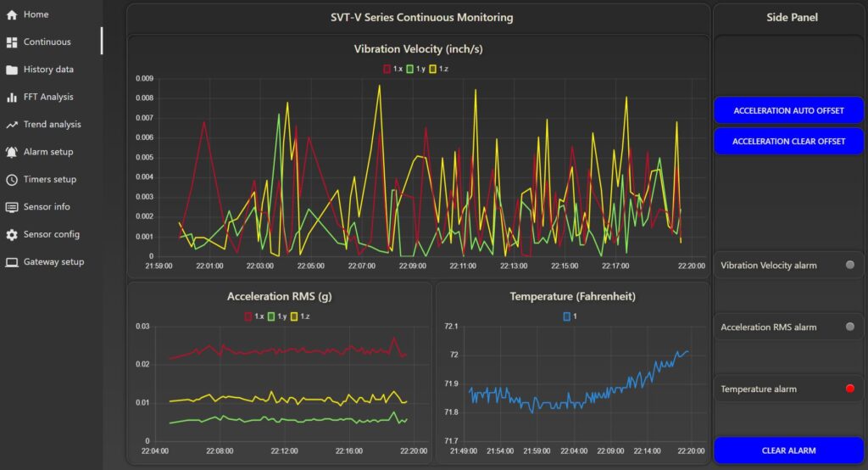Click the 21:59:00 label on temperature chart
This screenshot has height=470, width=868.
click(x=537, y=451)
